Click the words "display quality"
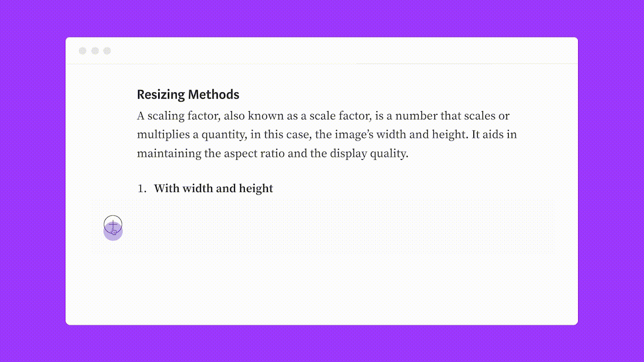Viewport: 644px width, 362px height. [x=368, y=153]
